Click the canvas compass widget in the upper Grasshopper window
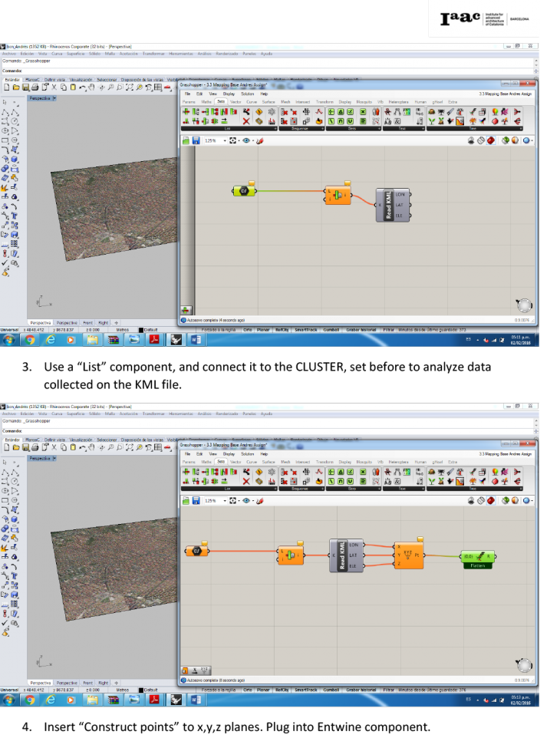Viewport: 560px width, 738px height. (x=524, y=306)
